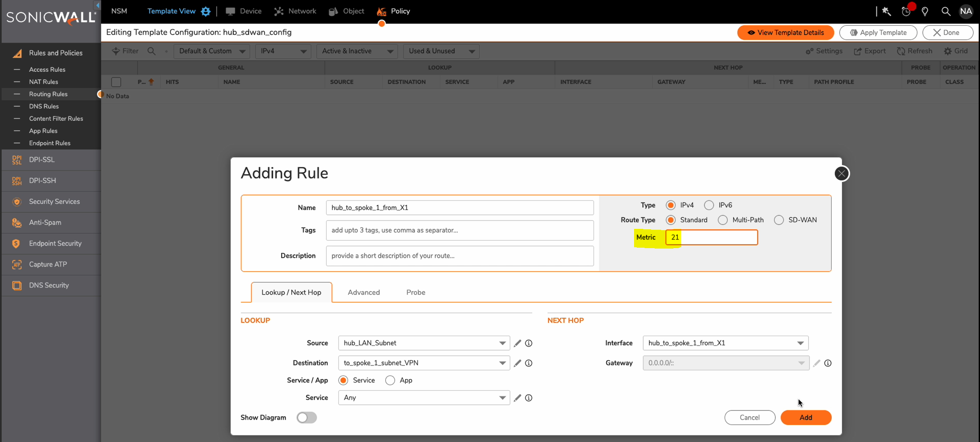
Task: Select the IPv4 type radio button
Action: click(x=670, y=205)
